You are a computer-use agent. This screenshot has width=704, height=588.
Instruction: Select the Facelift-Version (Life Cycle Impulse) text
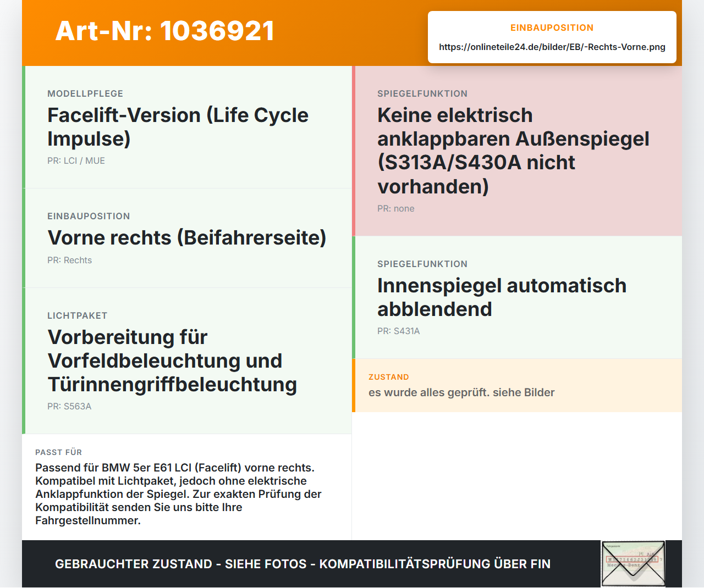178,127
